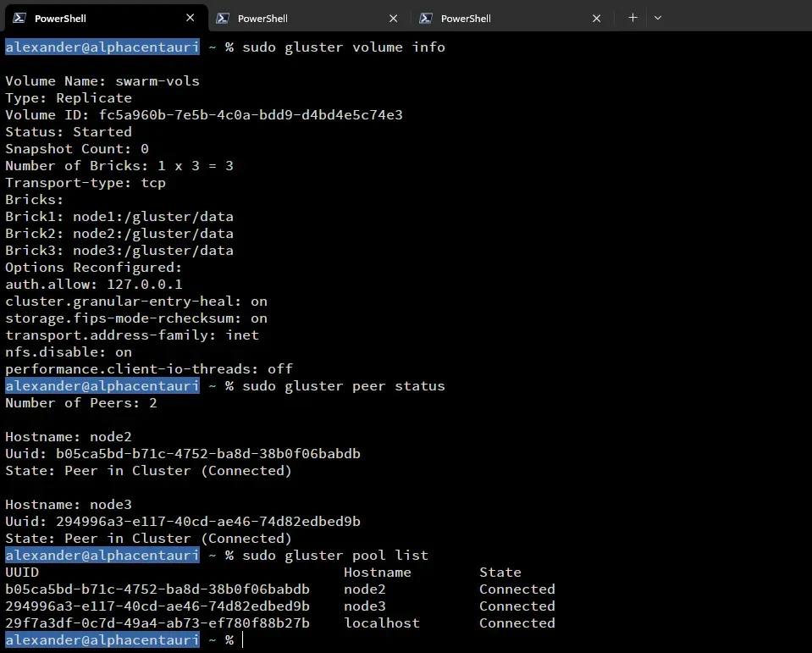Click the second tab's PowerShell icon
The height and width of the screenshot is (653, 812).
(222, 18)
